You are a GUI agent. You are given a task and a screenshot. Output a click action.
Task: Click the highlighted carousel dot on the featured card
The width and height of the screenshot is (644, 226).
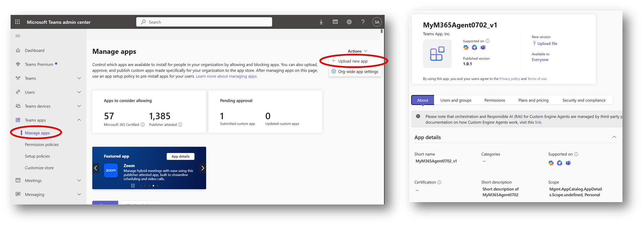153,186
